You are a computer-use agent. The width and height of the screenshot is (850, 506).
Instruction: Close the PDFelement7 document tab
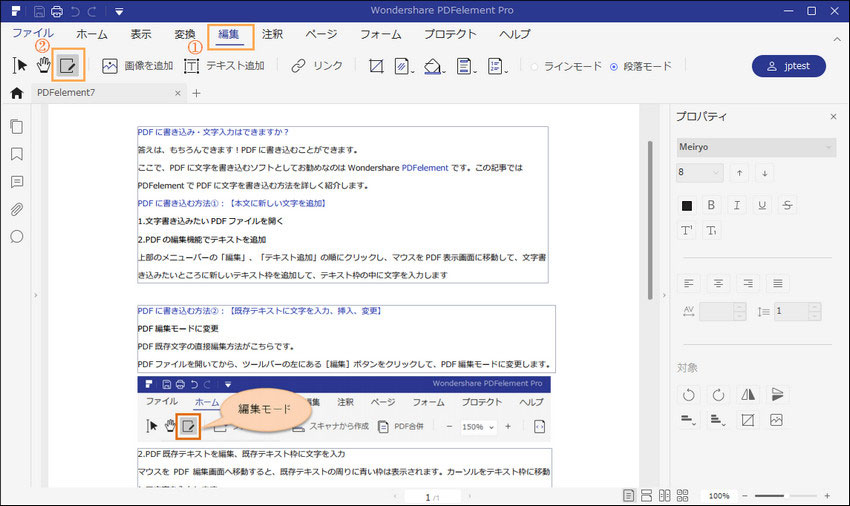[177, 93]
